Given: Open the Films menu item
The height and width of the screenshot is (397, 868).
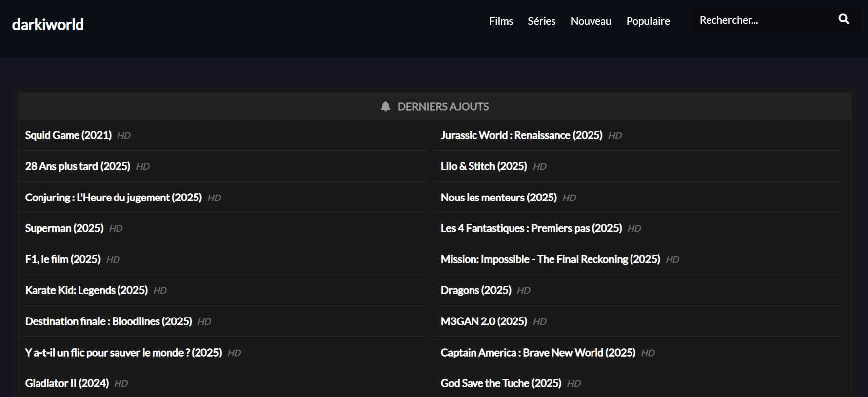Looking at the screenshot, I should pos(501,21).
